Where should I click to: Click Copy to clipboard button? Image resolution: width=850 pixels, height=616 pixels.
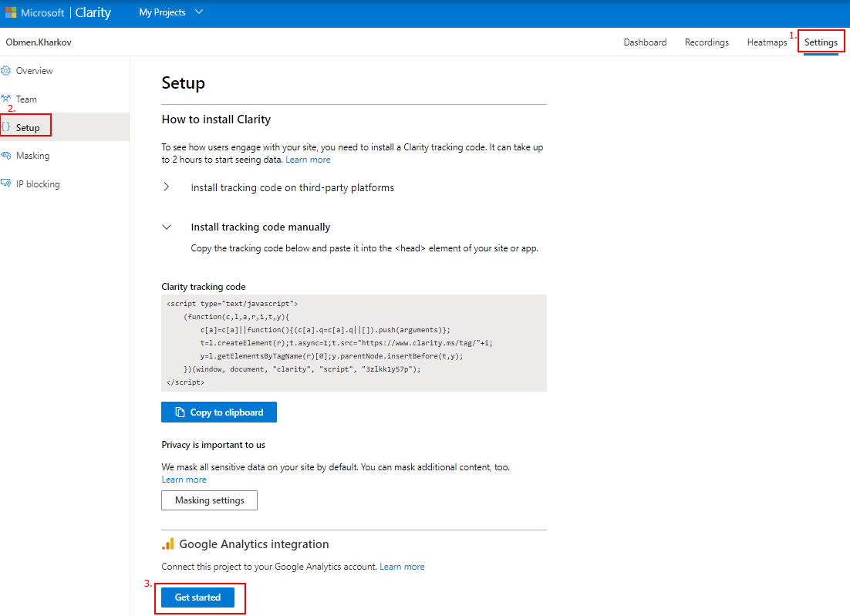click(x=219, y=412)
